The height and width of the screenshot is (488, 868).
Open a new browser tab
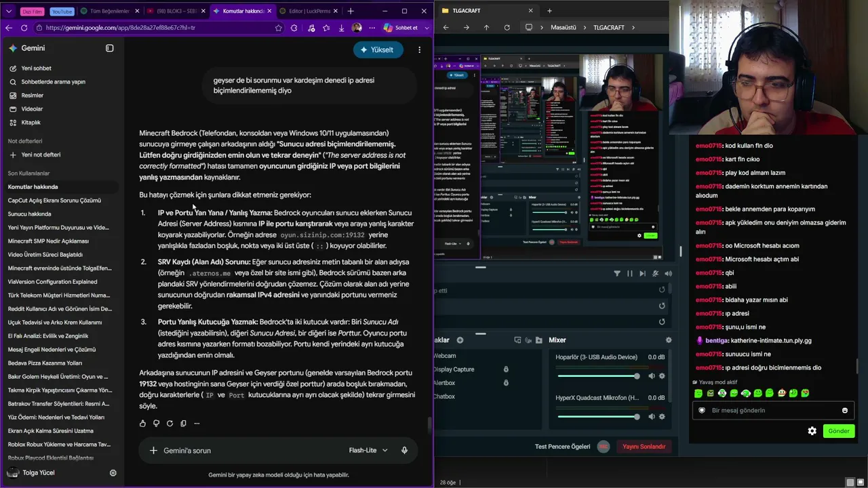[x=351, y=11]
